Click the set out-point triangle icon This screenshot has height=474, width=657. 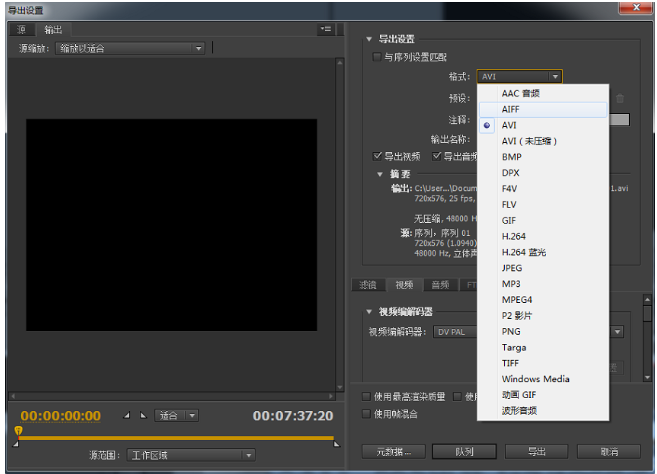point(143,415)
